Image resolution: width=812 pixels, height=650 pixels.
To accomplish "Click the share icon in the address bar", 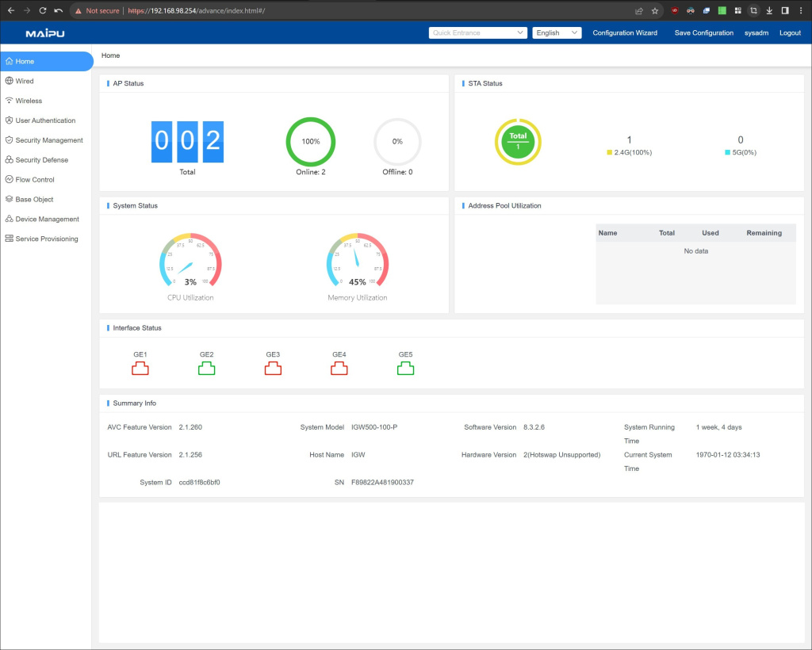I will (639, 10).
